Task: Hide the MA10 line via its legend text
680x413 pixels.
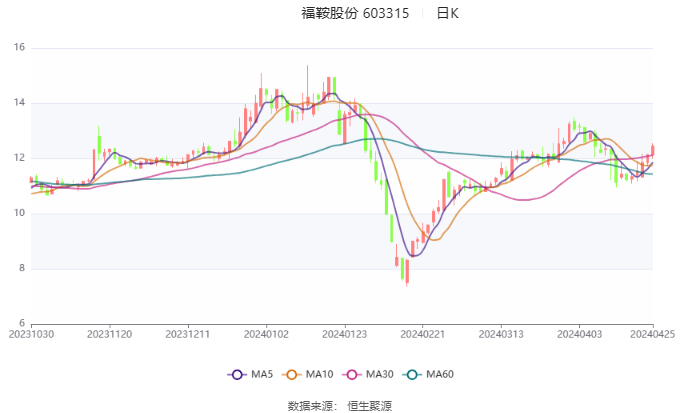Action: 321,374
